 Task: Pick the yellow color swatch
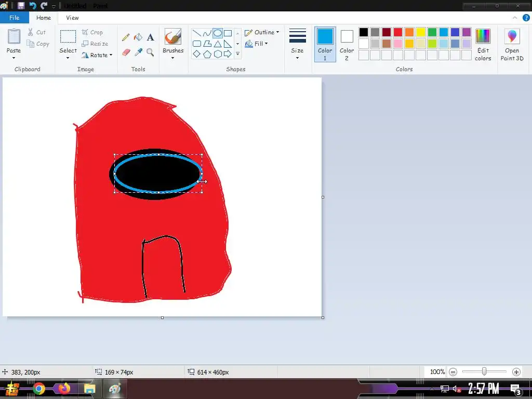[x=420, y=32]
